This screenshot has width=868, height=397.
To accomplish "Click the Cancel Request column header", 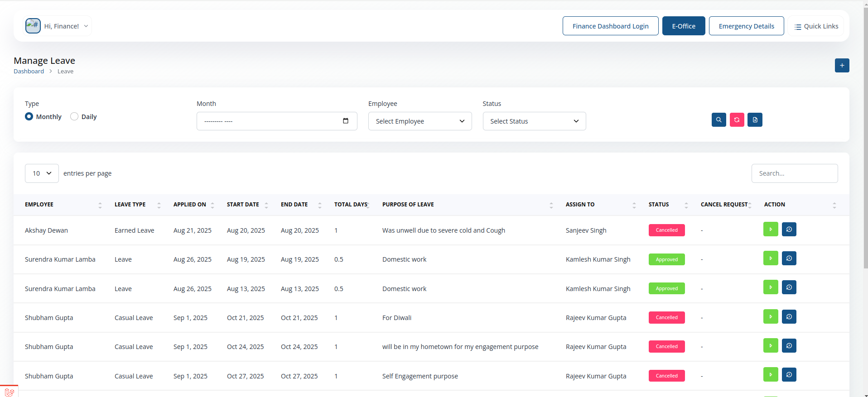I will [724, 204].
